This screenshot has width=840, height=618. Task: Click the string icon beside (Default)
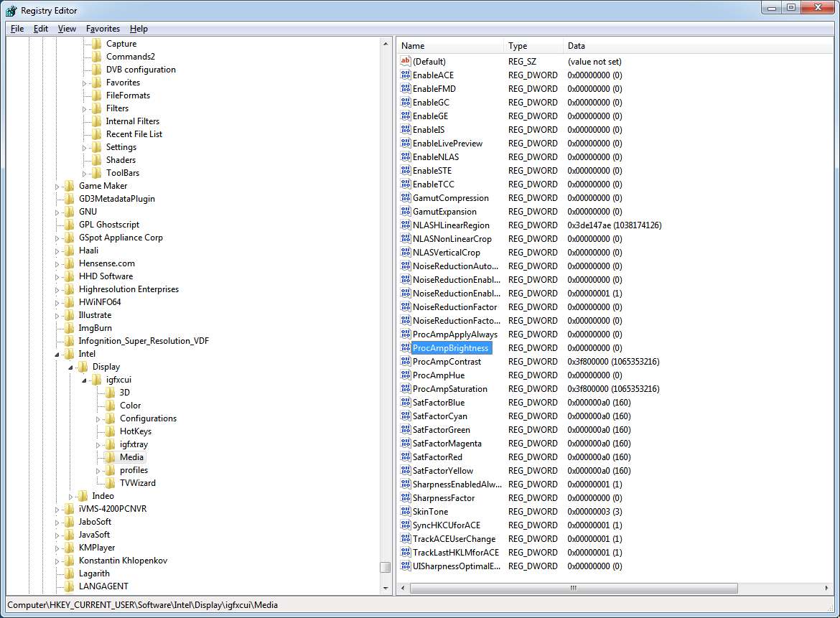click(x=406, y=61)
